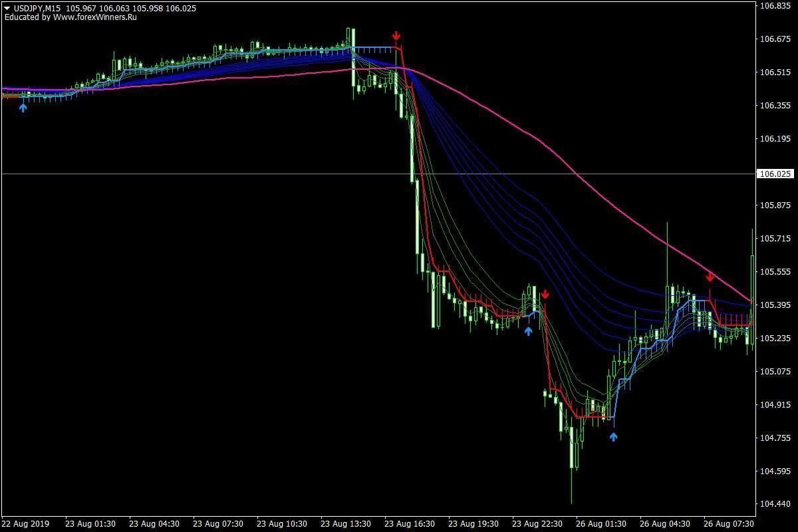Click the 105.075 price axis label
The image size is (798, 532).
coord(775,372)
